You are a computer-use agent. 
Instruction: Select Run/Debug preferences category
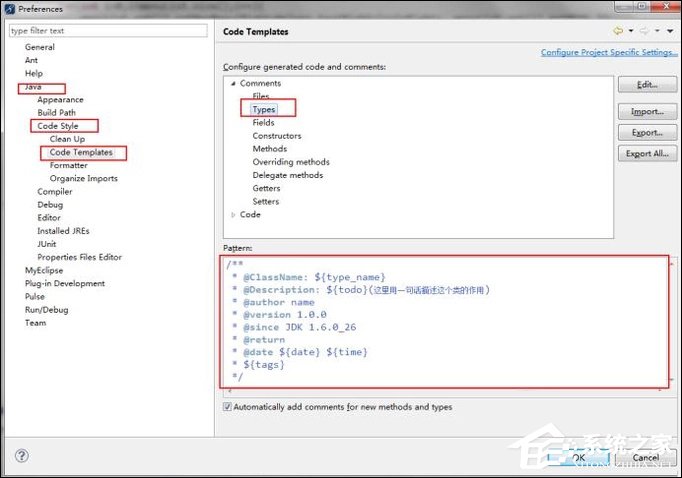pyautogui.click(x=47, y=310)
